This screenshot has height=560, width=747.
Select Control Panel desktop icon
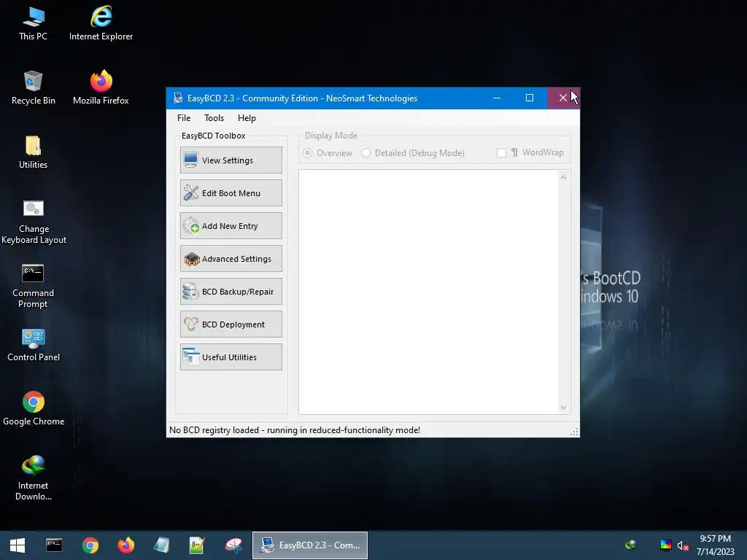34,345
